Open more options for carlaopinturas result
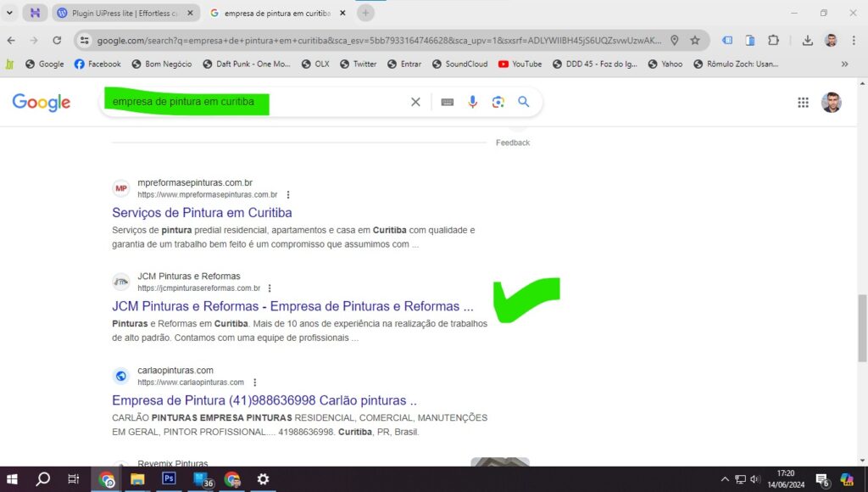 pos(254,383)
